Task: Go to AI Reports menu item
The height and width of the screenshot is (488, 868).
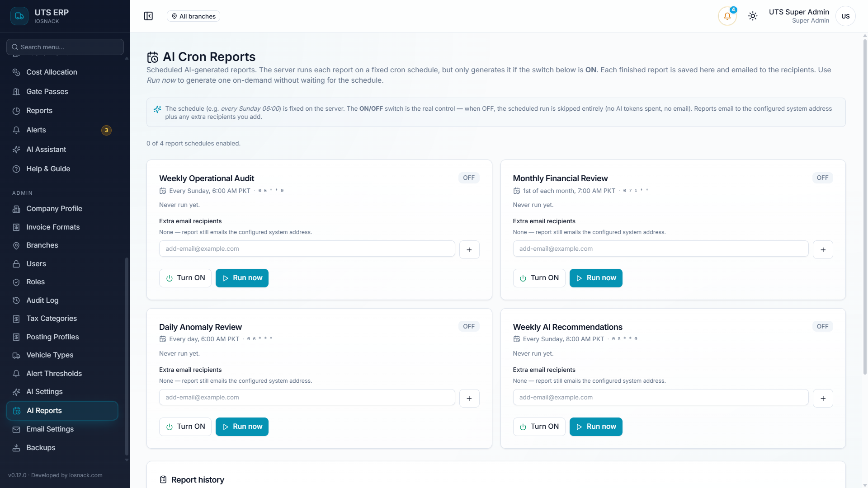Action: (x=62, y=410)
